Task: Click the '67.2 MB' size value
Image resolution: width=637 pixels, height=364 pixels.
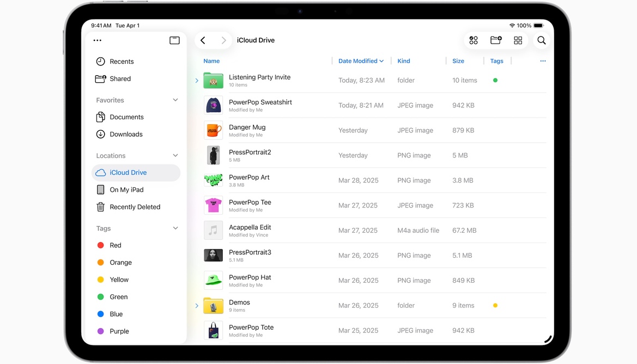Action: (x=464, y=230)
